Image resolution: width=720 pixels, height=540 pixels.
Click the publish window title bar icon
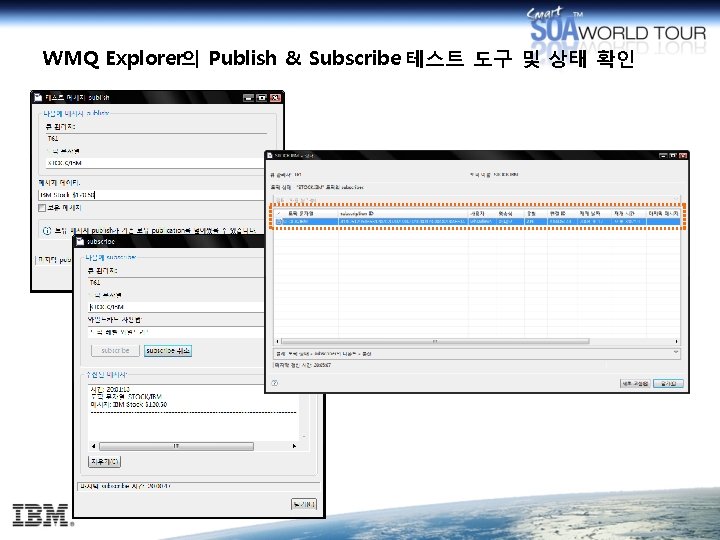tap(38, 97)
